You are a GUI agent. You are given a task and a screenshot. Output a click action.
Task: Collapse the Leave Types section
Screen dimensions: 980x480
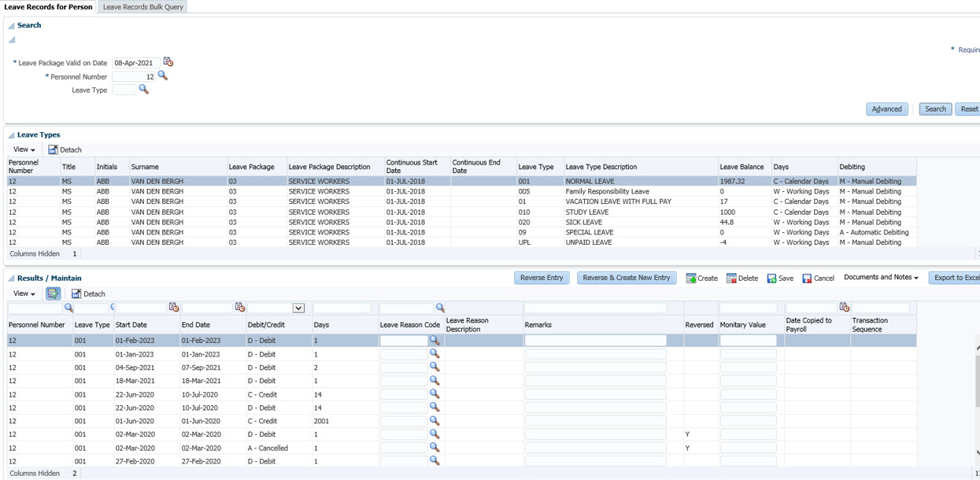[11, 135]
